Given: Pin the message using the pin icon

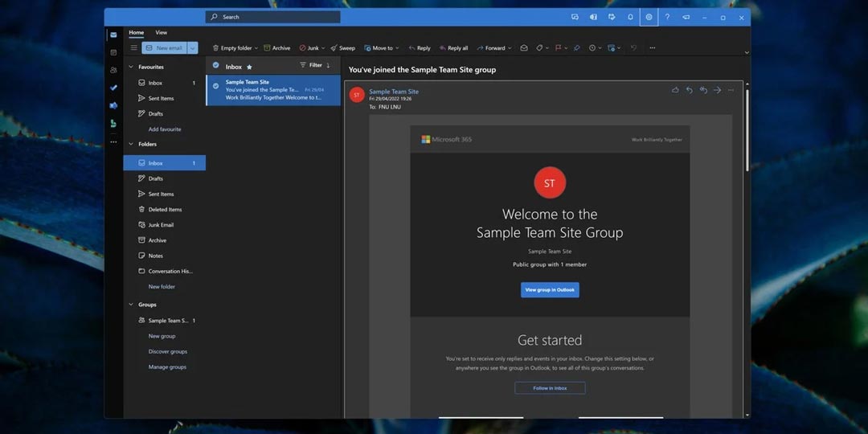Looking at the screenshot, I should point(576,48).
